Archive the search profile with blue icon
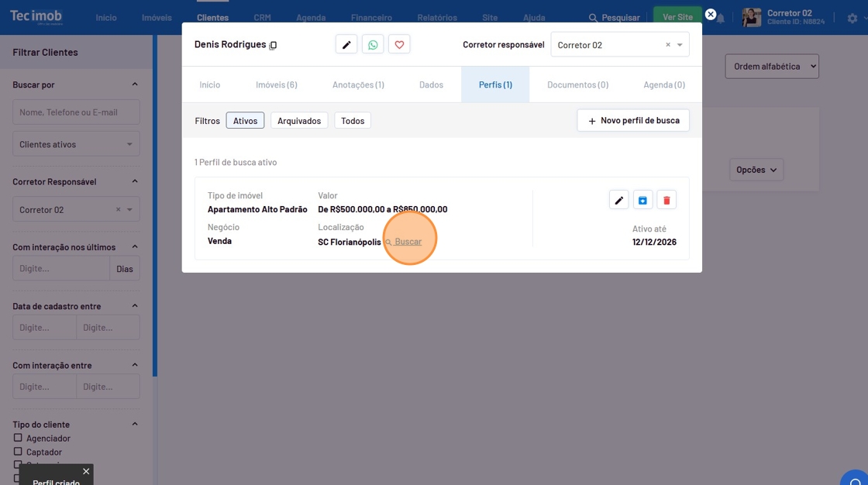The height and width of the screenshot is (485, 868). point(642,201)
